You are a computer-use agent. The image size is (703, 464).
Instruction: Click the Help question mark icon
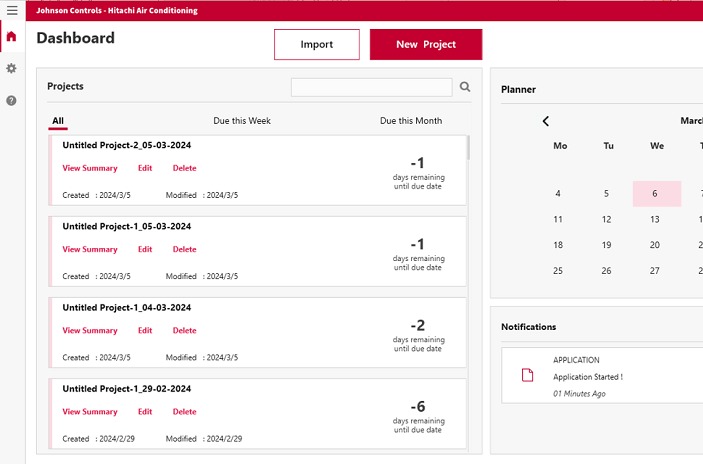click(11, 100)
